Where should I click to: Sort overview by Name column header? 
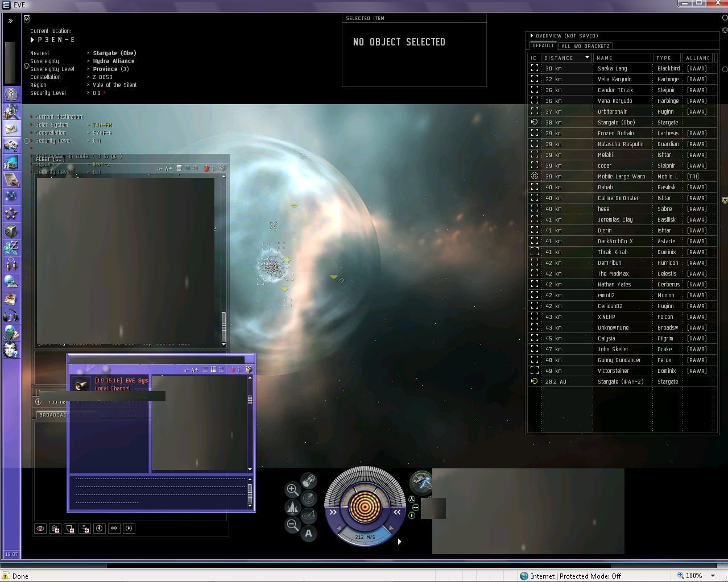[x=622, y=57]
